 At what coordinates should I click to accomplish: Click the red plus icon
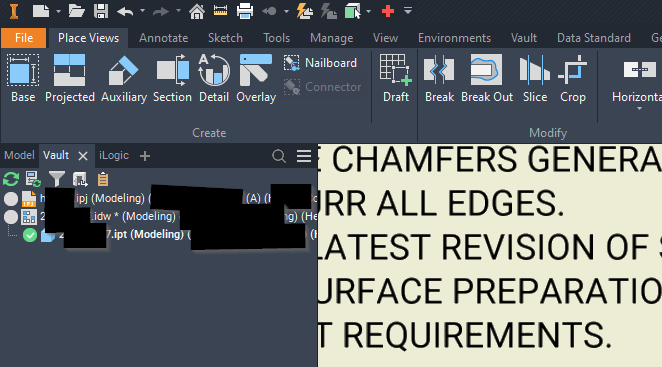tap(388, 11)
